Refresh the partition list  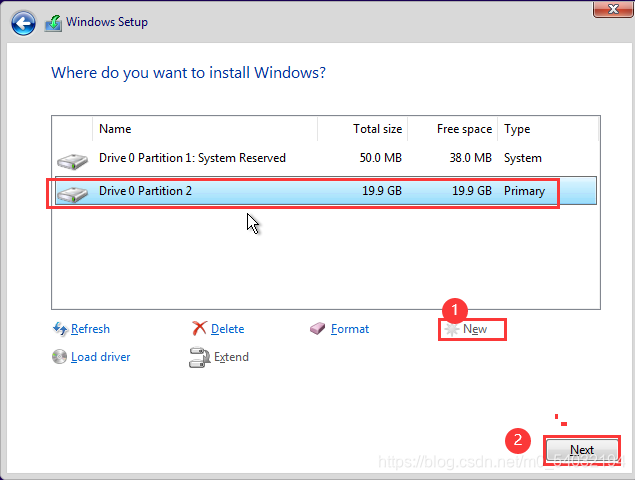(90, 329)
